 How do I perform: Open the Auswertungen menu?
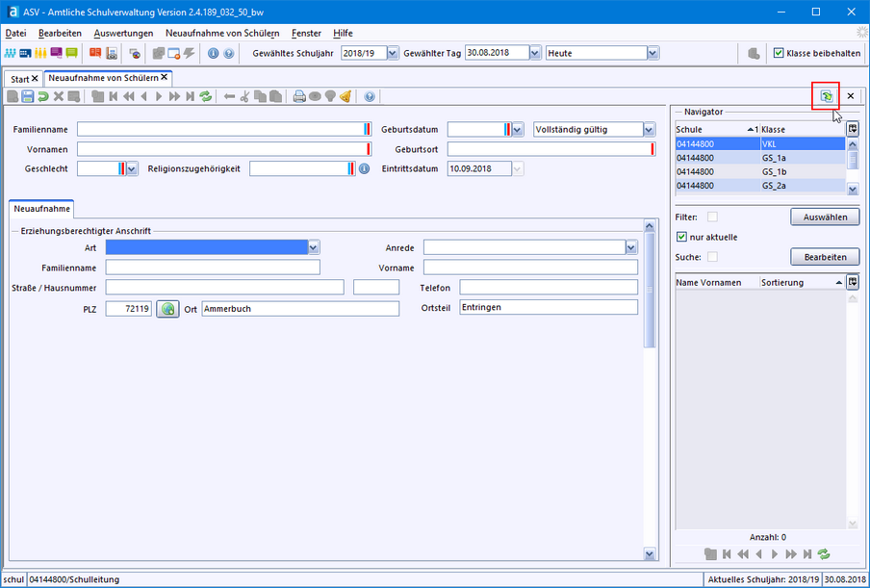click(x=123, y=33)
